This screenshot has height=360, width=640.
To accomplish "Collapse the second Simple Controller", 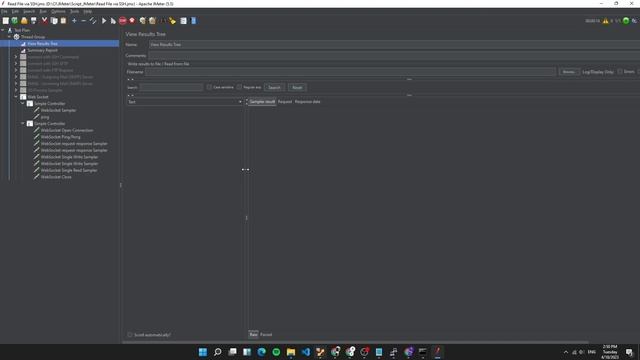I will pos(23,124).
